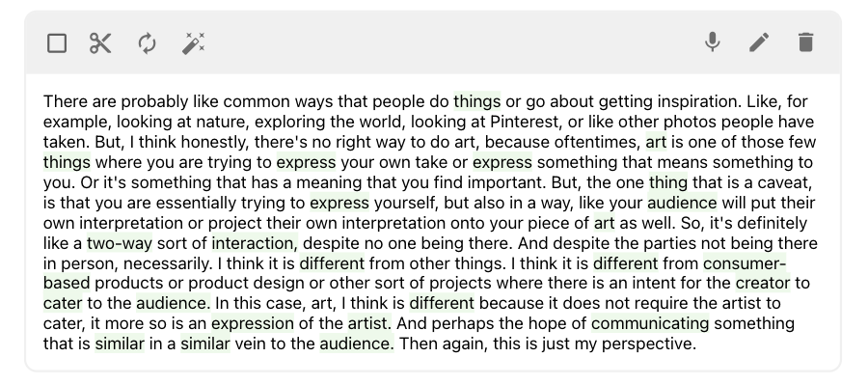Click the highlighted word "audience" before "will put"

coord(682,203)
